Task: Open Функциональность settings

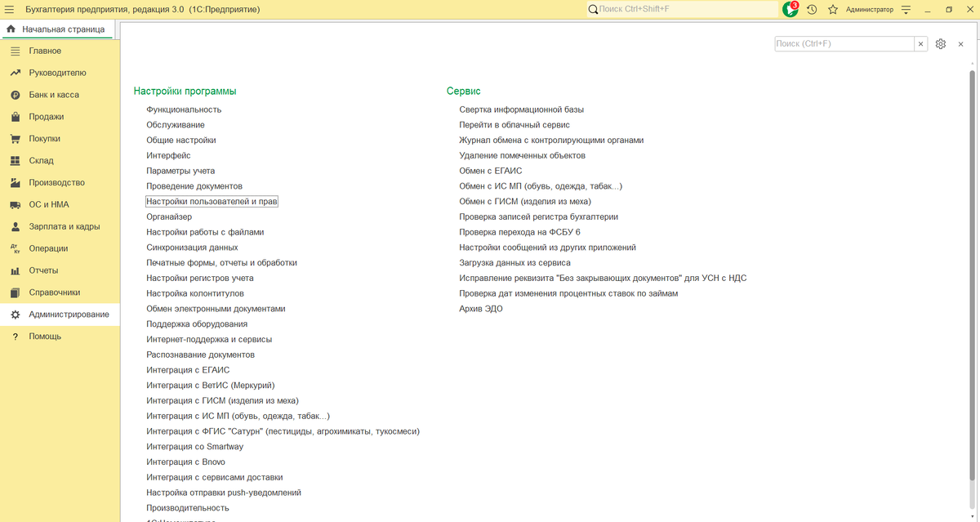Action: coord(184,109)
